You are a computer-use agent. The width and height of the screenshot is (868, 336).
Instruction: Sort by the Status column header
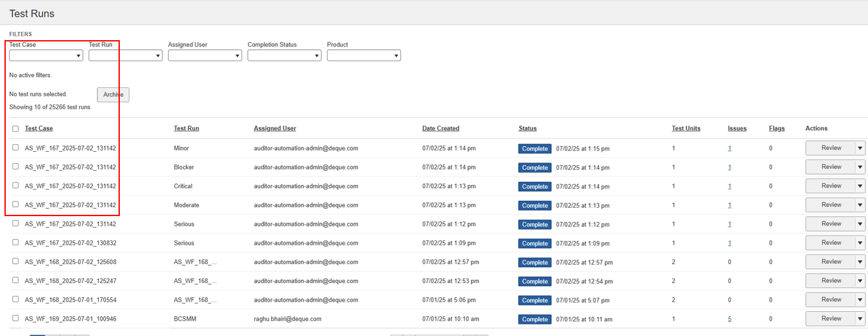[x=527, y=128]
